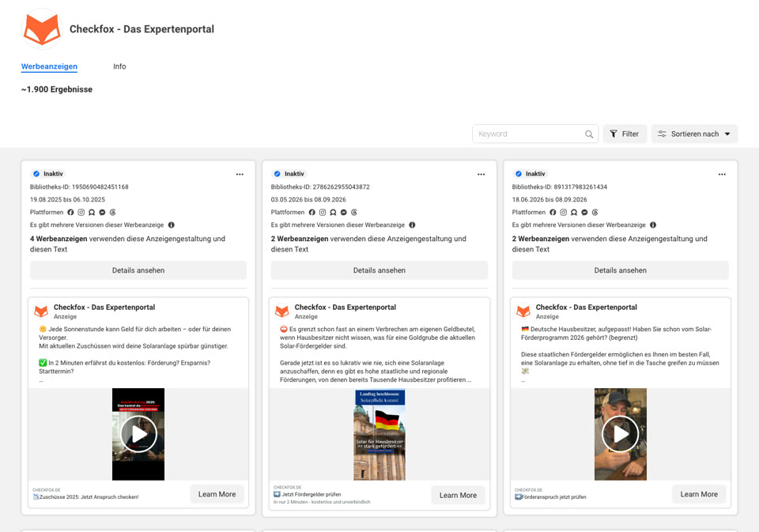Click the Checkfox fox logo at page top
The image size is (759, 532).
pyautogui.click(x=42, y=29)
